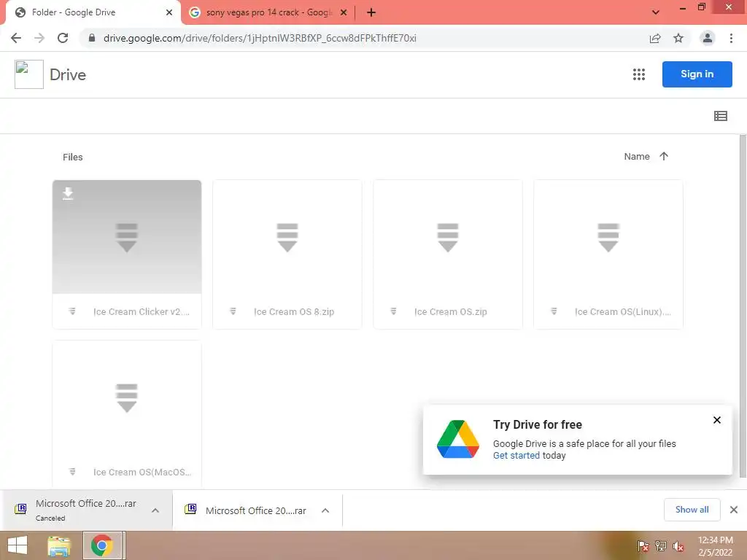Open File Explorer from the taskbar
The height and width of the screenshot is (560, 747).
[x=59, y=545]
